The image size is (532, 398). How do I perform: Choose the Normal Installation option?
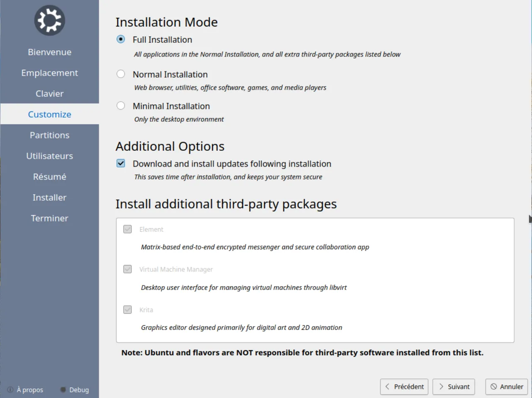pos(121,74)
